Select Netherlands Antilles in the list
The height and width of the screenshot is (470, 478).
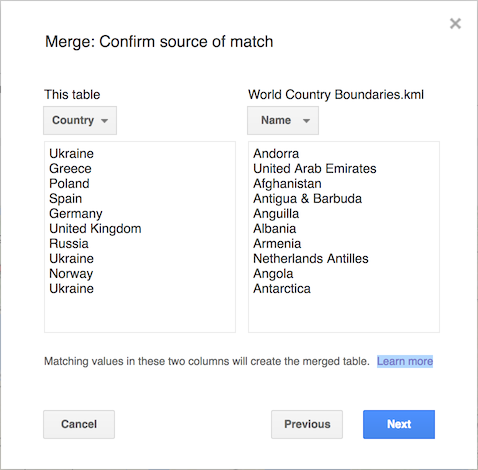tap(311, 259)
